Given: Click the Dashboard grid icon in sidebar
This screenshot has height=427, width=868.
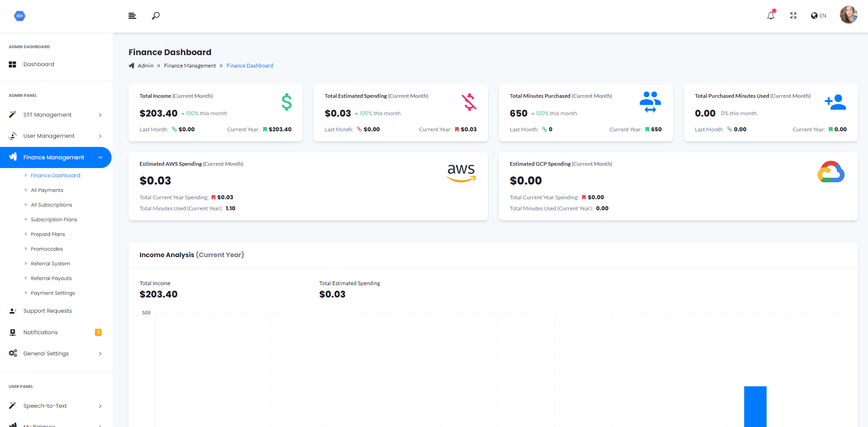Looking at the screenshot, I should [x=12, y=64].
